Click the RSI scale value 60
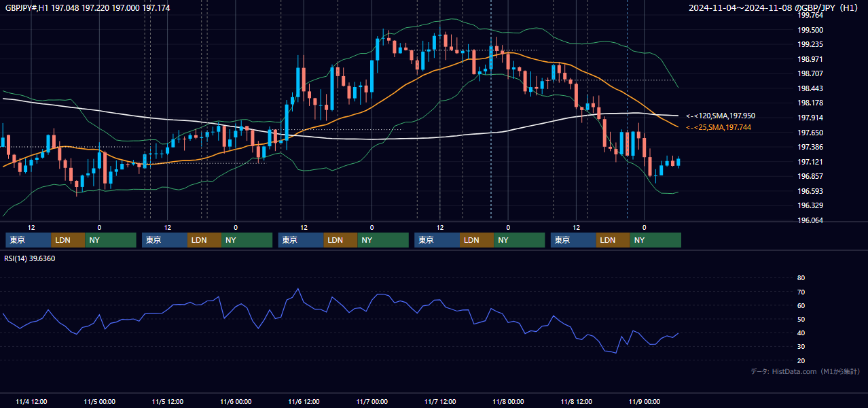 click(801, 305)
